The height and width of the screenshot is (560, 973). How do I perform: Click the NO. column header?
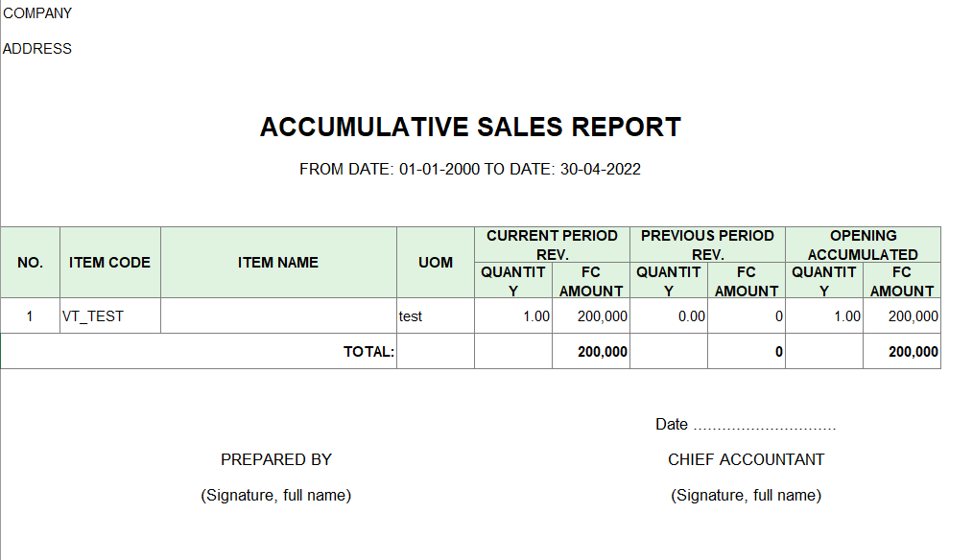click(30, 263)
